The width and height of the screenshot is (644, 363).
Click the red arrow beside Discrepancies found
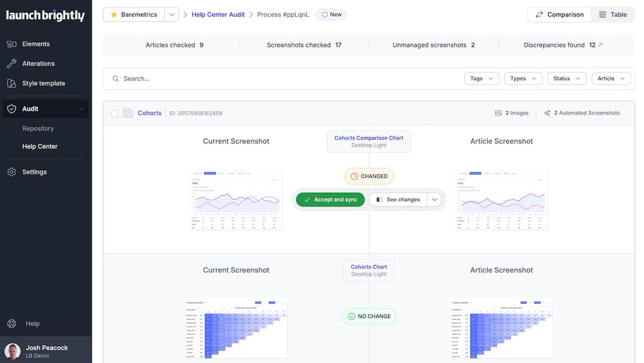[x=601, y=45]
